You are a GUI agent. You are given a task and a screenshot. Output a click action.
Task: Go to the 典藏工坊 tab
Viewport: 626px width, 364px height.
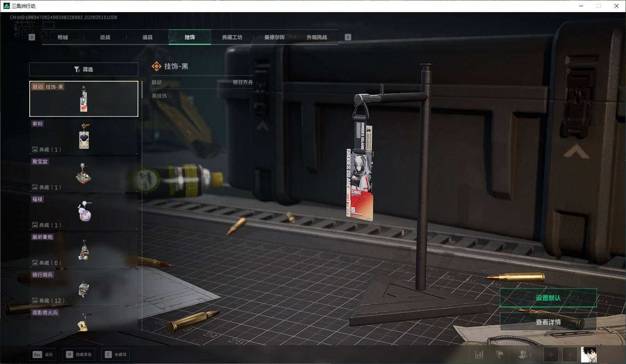[x=232, y=37]
